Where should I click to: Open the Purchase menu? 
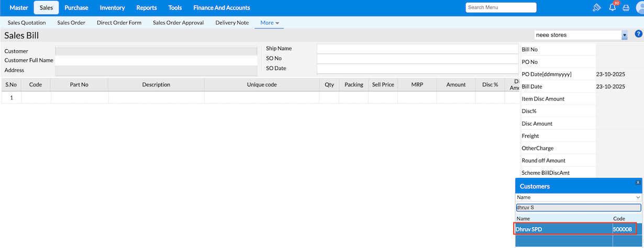pos(76,8)
